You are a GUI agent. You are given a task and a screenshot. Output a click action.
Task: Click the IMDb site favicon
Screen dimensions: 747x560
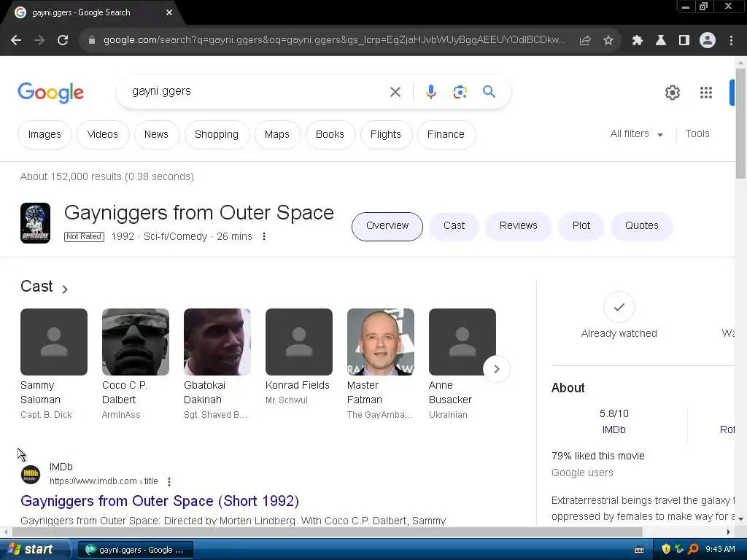pyautogui.click(x=31, y=474)
